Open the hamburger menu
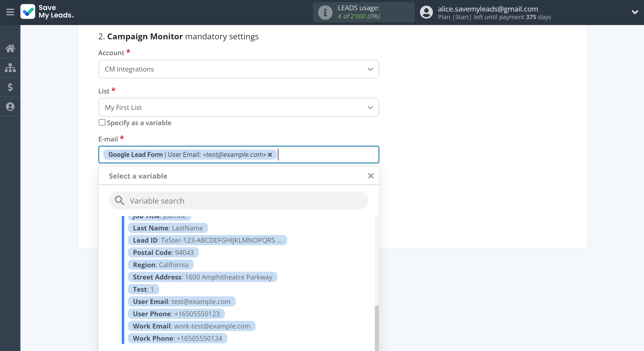Viewport: 644px width, 351px height. (10, 12)
